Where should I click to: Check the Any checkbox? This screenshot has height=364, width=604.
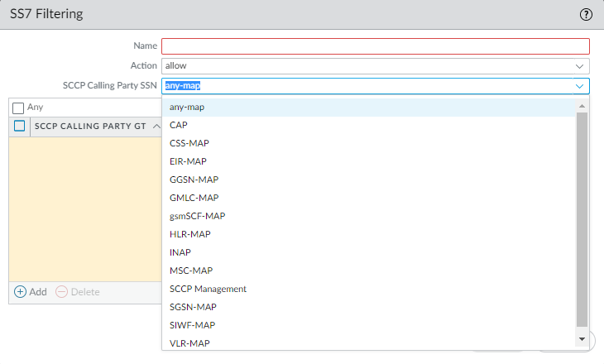(18, 108)
